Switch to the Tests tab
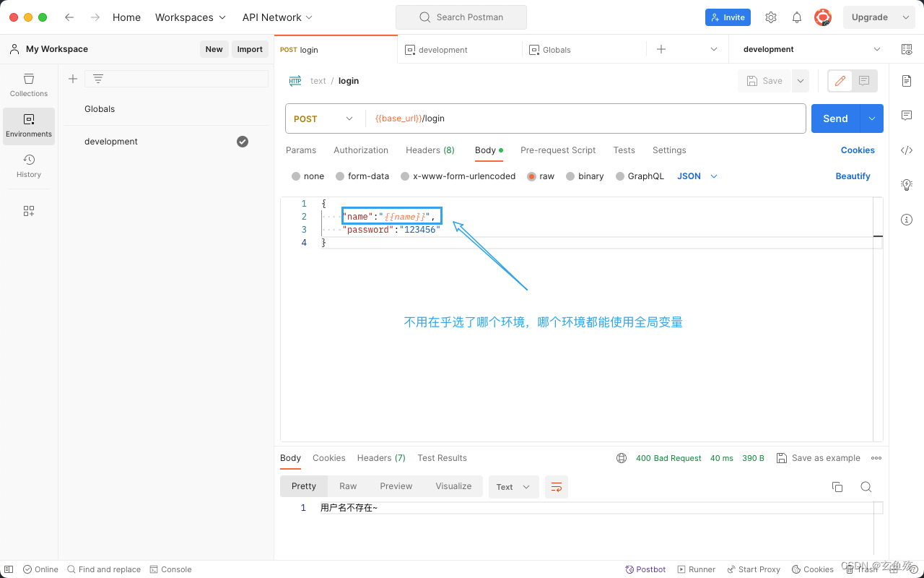 [624, 150]
